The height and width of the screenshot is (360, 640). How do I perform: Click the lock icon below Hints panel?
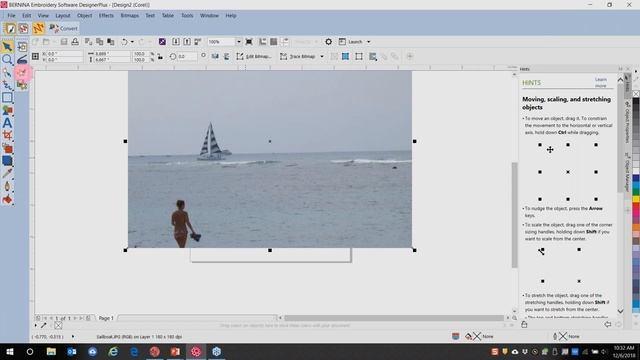tap(524, 324)
